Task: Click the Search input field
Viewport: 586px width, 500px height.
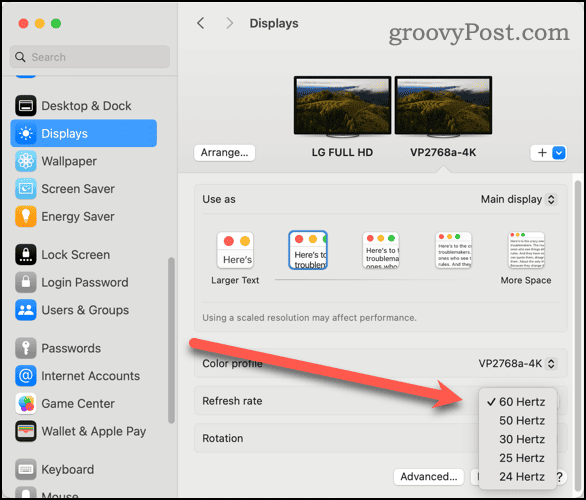Action: tap(90, 57)
